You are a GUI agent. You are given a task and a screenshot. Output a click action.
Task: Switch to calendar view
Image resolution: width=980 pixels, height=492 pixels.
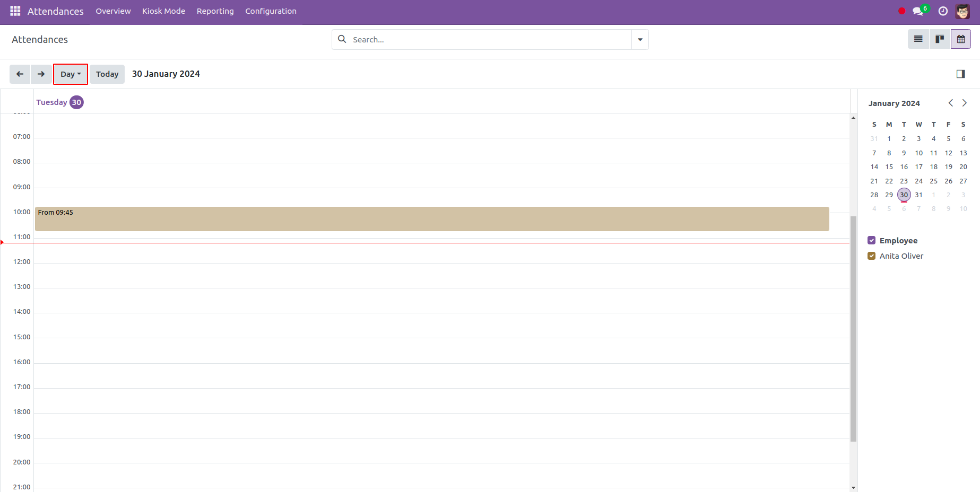[961, 39]
